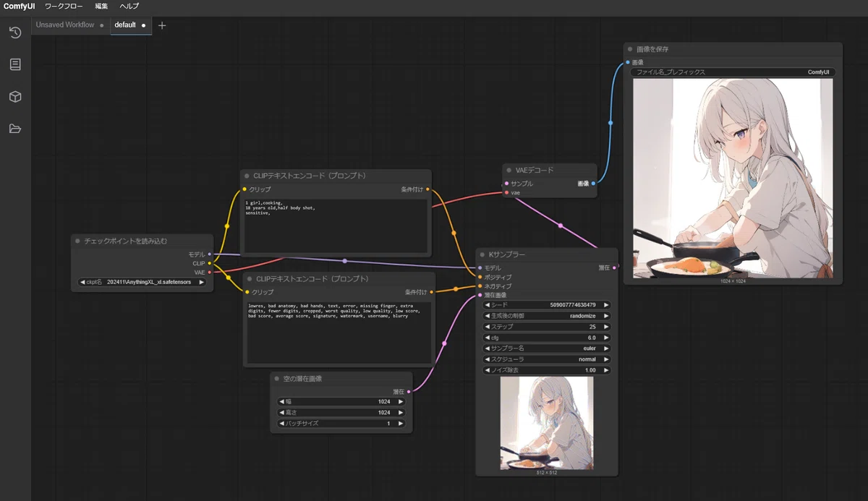Click the サンプル input socket on VAEデコード
Screen dimensions: 868x501
[x=506, y=184]
